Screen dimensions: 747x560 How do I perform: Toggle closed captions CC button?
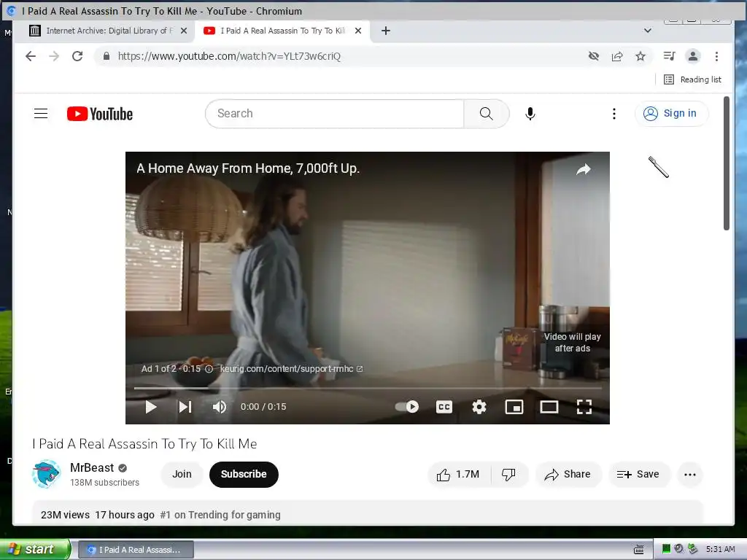[444, 407]
